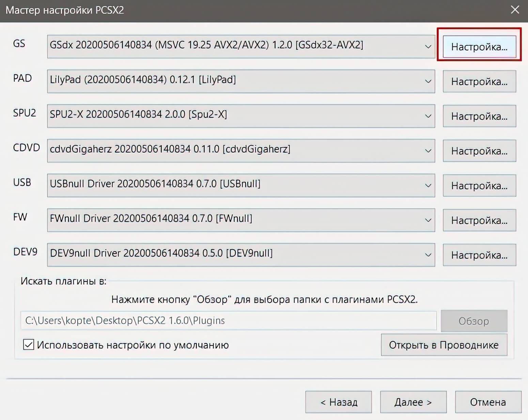Configure the SPU2 plugin via Настройка
This screenshot has width=528, height=420.
[479, 116]
